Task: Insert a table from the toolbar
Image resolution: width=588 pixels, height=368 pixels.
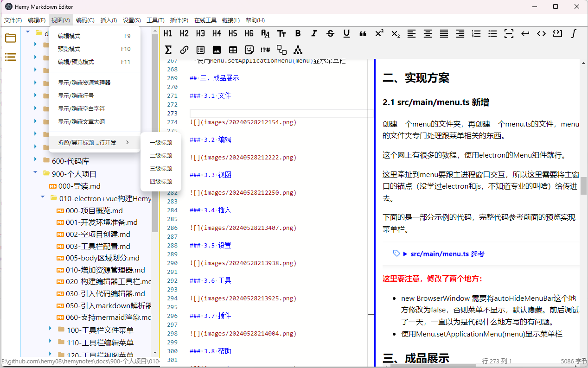Action: [x=233, y=50]
